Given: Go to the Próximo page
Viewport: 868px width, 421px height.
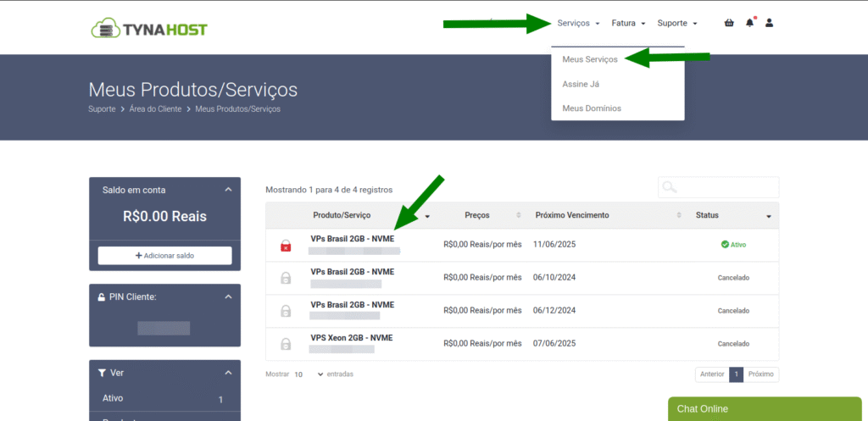Looking at the screenshot, I should click(x=760, y=374).
